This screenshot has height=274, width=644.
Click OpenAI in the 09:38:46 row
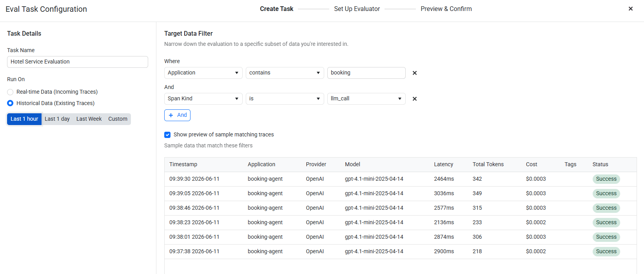(x=315, y=208)
